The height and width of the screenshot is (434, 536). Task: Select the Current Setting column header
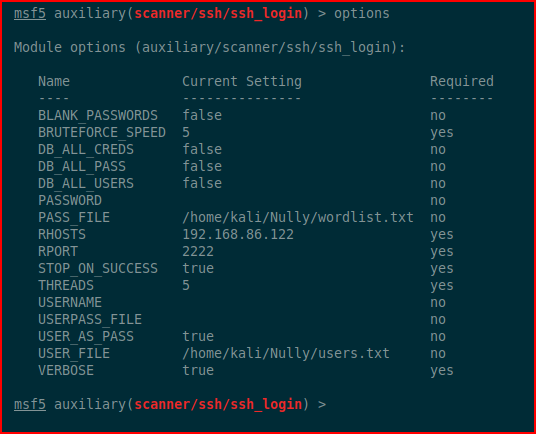pyautogui.click(x=242, y=81)
